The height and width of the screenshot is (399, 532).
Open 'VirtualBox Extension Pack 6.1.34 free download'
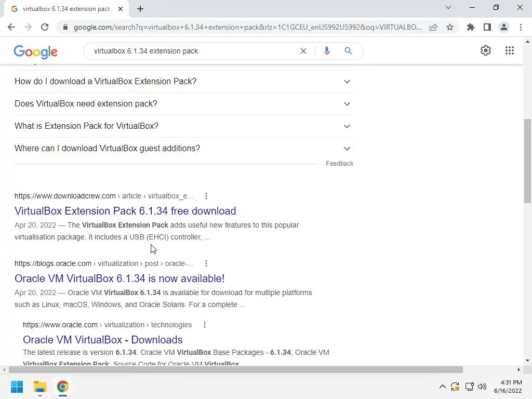125,211
